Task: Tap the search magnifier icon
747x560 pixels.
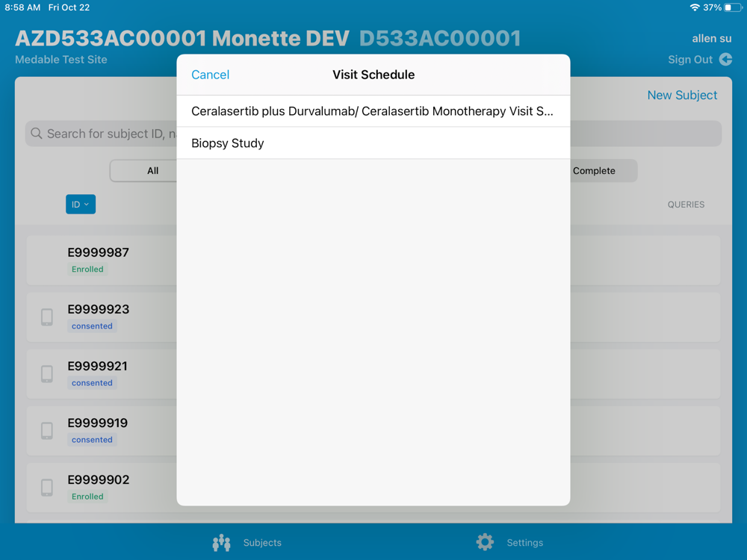Action: [36, 134]
